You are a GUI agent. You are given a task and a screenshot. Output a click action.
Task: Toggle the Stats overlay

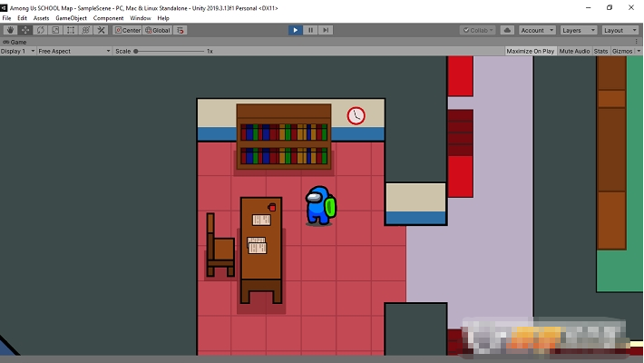[600, 51]
